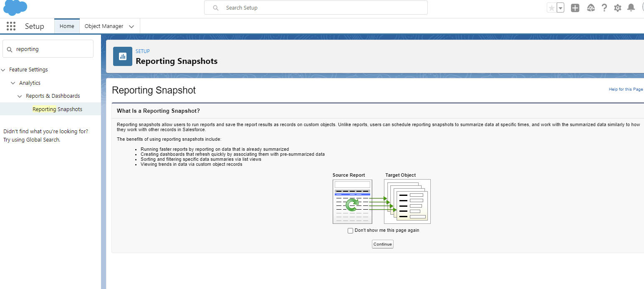Click the Quick Find magnifier icon
This screenshot has width=644, height=289.
10,49
